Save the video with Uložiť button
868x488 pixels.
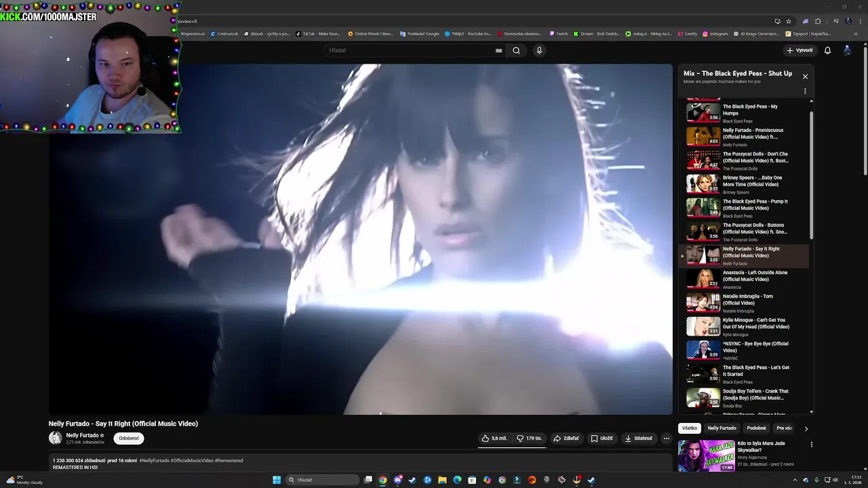point(601,439)
